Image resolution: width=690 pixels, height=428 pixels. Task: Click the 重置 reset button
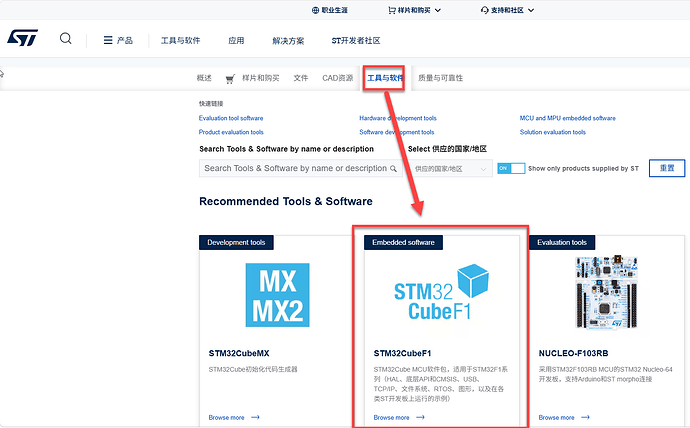667,168
